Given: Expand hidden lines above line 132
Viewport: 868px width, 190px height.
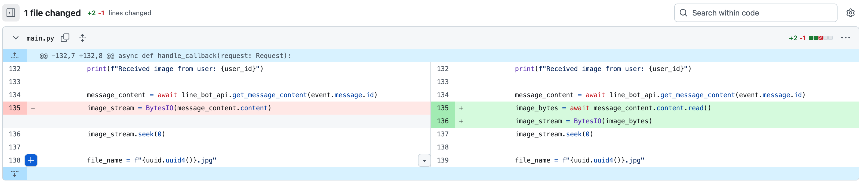Looking at the screenshot, I should pos(14,56).
